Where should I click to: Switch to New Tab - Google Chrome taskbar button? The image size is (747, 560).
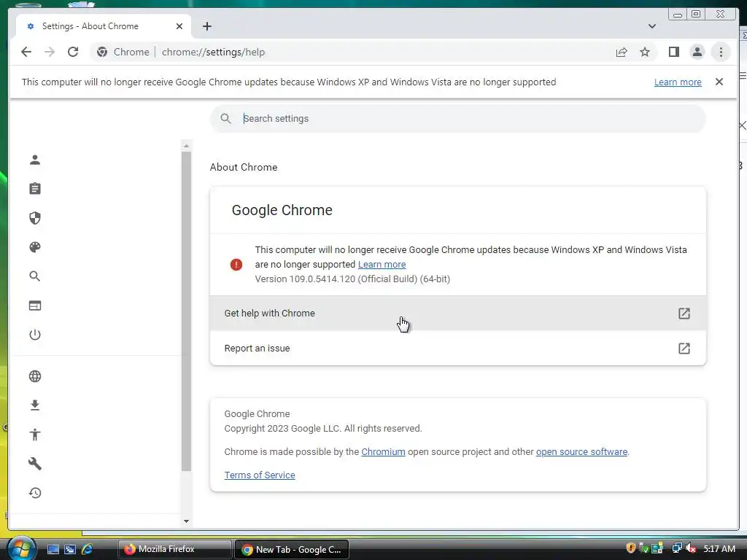click(x=292, y=549)
